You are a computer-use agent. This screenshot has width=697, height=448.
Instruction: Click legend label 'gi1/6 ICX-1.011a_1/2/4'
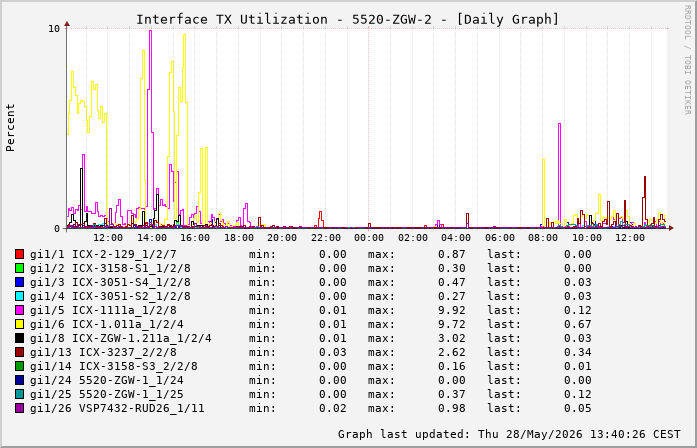coord(107,324)
